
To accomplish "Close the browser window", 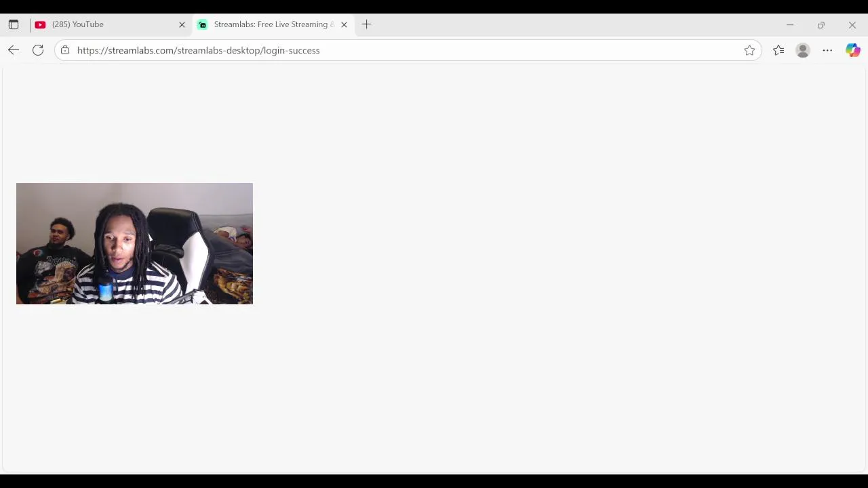I will [x=852, y=25].
